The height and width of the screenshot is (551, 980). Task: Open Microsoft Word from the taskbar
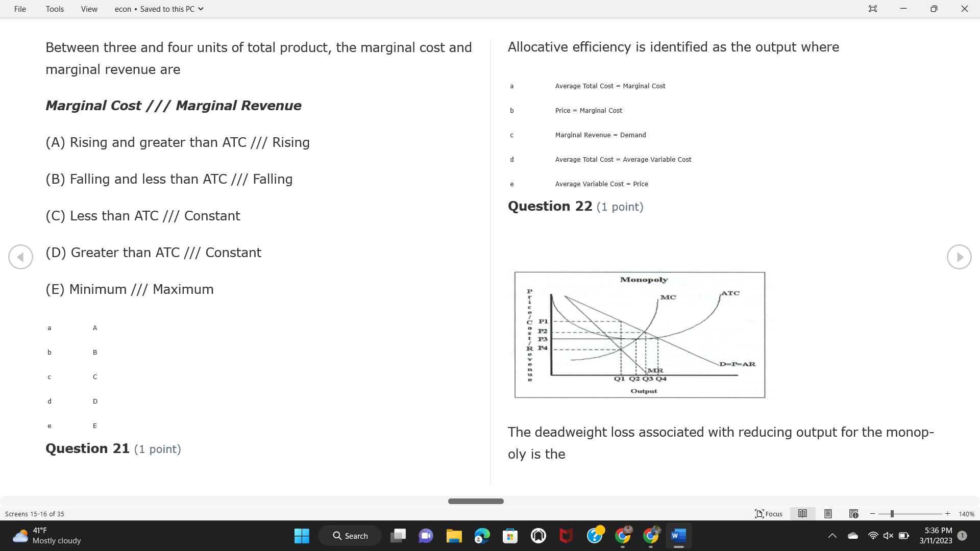[678, 536]
